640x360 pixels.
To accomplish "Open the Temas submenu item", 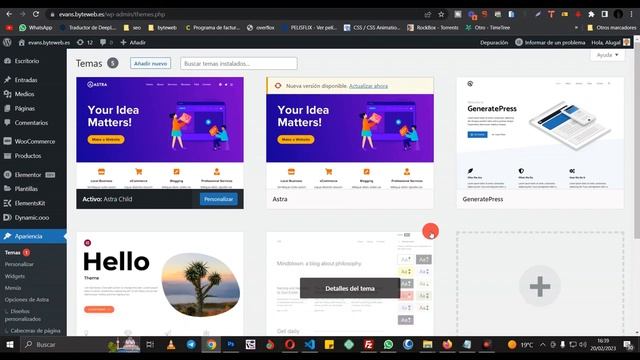I will pos(13,252).
